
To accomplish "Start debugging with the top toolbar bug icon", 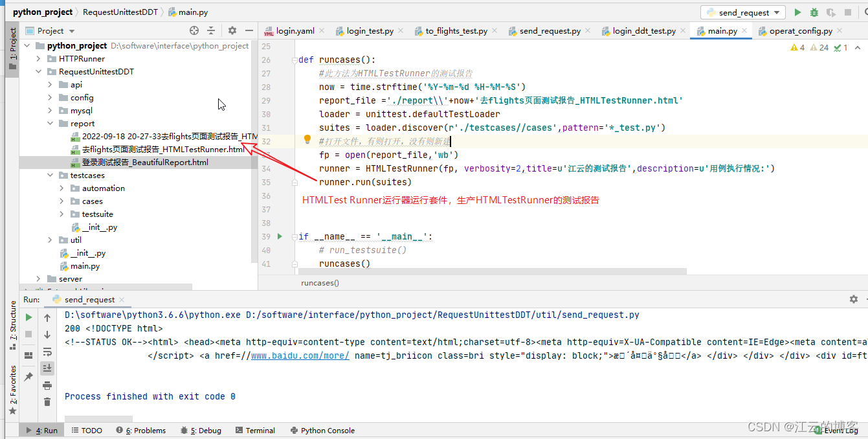I will coord(814,12).
